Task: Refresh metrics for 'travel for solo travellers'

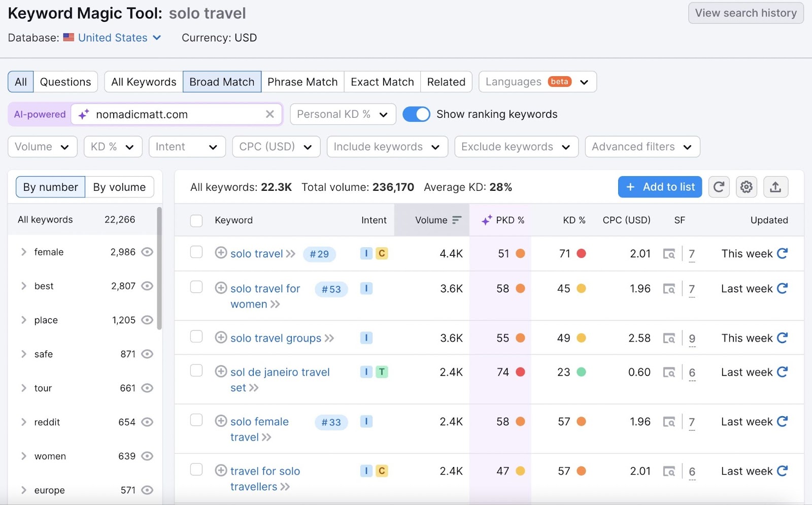Action: pos(782,471)
